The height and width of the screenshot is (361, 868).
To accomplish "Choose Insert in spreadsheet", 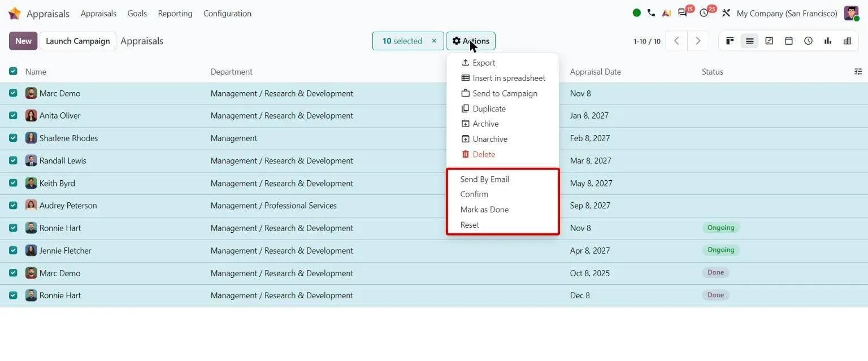I will [x=502, y=78].
